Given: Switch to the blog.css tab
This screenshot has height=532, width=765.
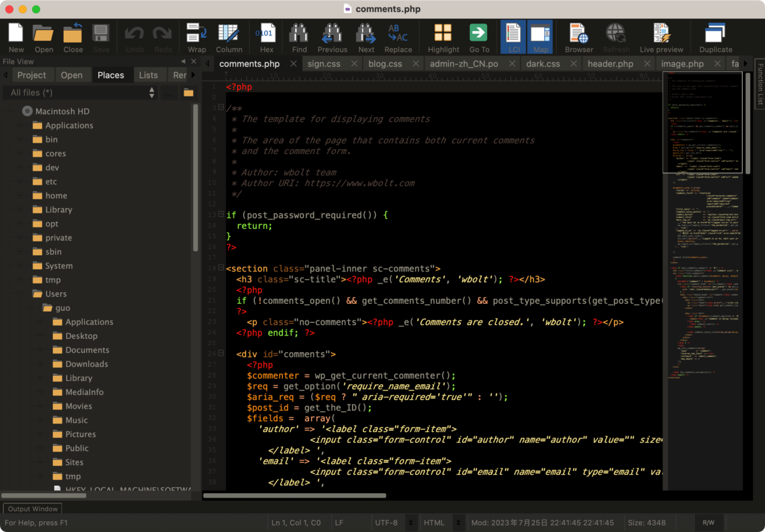Looking at the screenshot, I should click(x=385, y=64).
